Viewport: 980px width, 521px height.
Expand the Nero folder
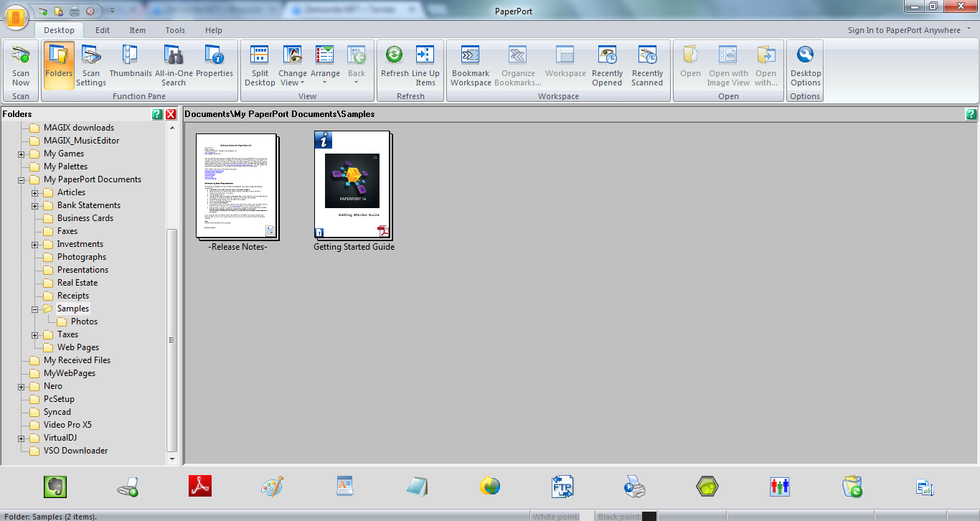click(x=22, y=387)
